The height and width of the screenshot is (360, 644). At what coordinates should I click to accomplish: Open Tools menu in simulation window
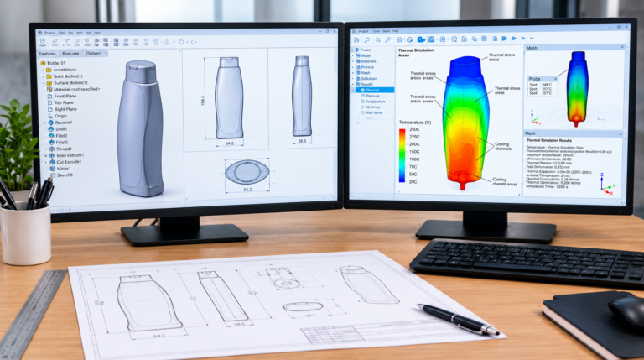pyautogui.click(x=377, y=31)
